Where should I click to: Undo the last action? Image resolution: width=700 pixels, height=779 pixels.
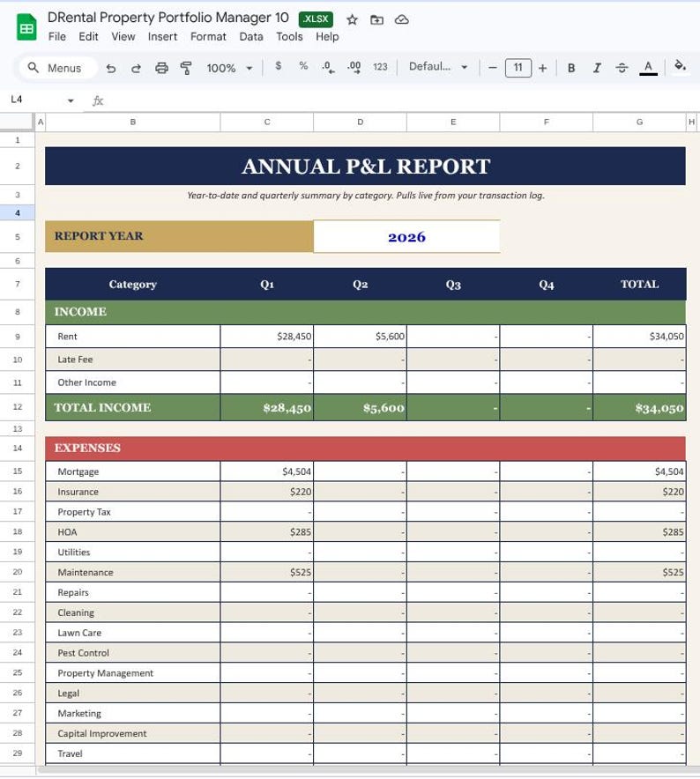point(111,68)
